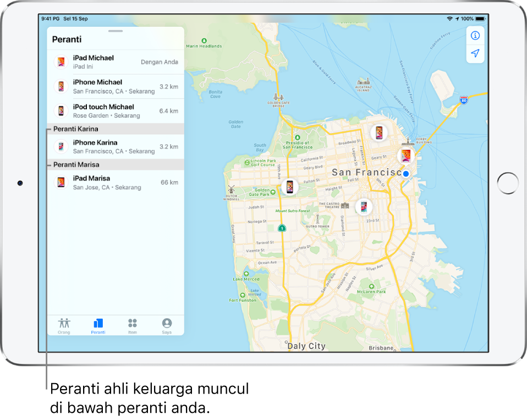527x420 pixels.
Task: Select iPad Michael in device list
Action: coord(116,62)
